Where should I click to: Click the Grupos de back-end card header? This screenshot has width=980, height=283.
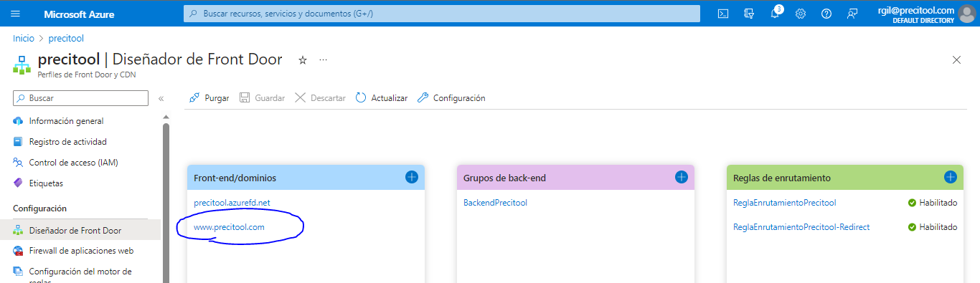tap(575, 178)
